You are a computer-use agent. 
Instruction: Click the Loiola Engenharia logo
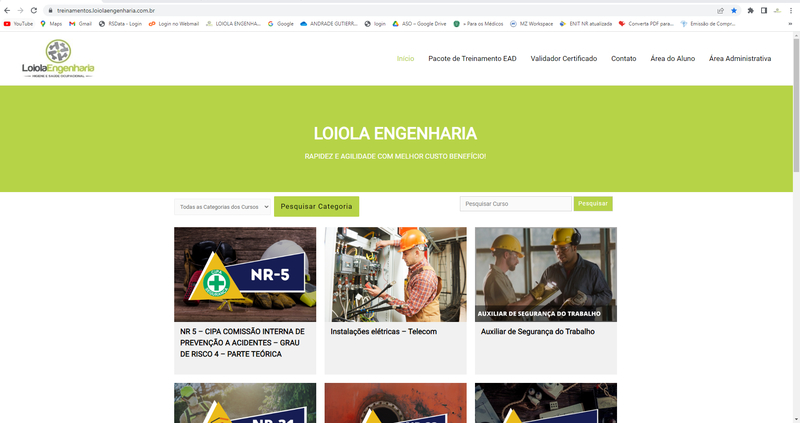coord(58,59)
